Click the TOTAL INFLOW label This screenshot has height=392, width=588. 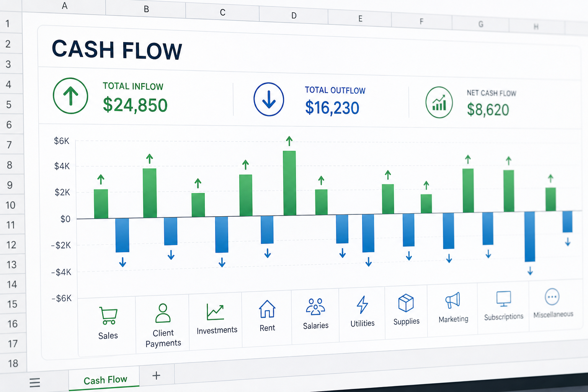[x=133, y=86]
